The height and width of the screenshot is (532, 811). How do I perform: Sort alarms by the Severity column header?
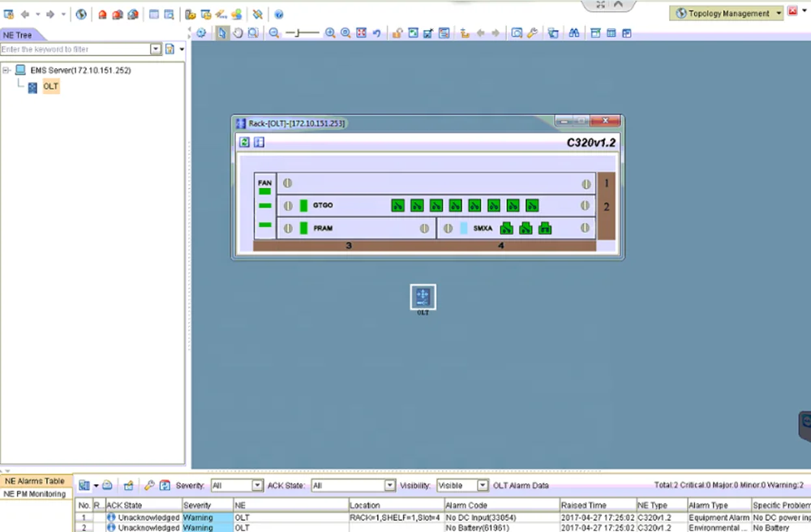coord(208,505)
